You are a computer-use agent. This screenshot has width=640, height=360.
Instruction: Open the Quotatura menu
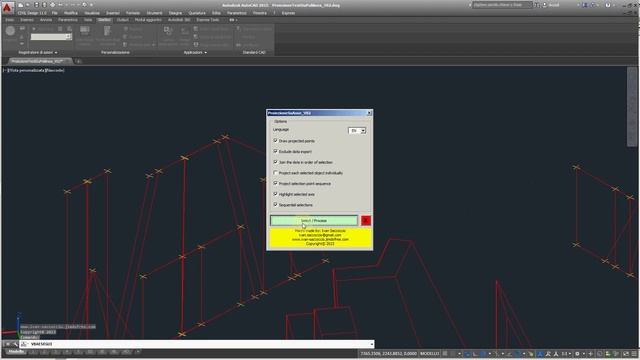coord(197,13)
